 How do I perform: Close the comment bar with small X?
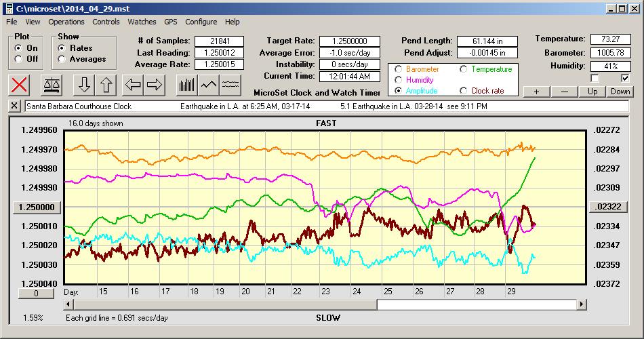[14, 106]
